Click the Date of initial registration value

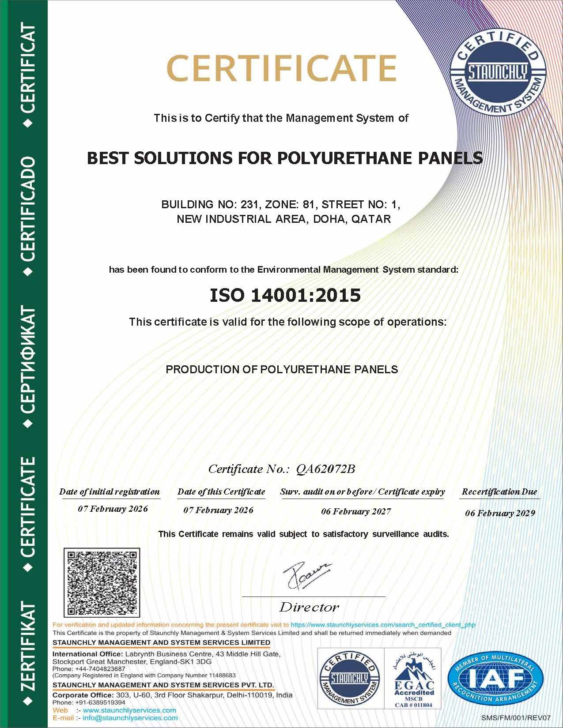pyautogui.click(x=113, y=509)
